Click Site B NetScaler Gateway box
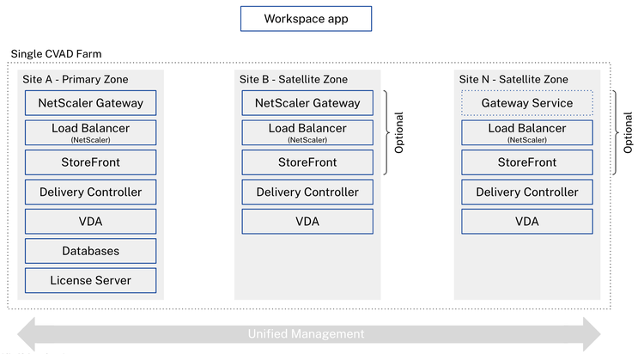 tap(307, 103)
